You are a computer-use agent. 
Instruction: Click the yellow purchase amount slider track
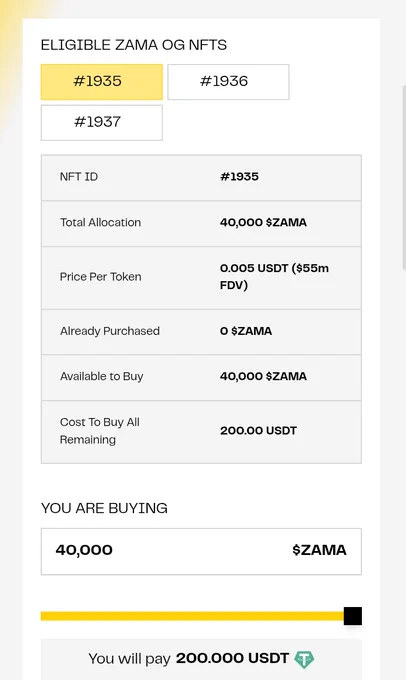pos(192,616)
